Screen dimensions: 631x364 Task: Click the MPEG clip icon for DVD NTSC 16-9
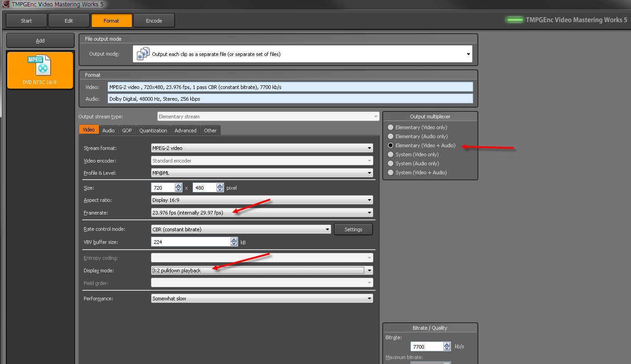pos(39,66)
